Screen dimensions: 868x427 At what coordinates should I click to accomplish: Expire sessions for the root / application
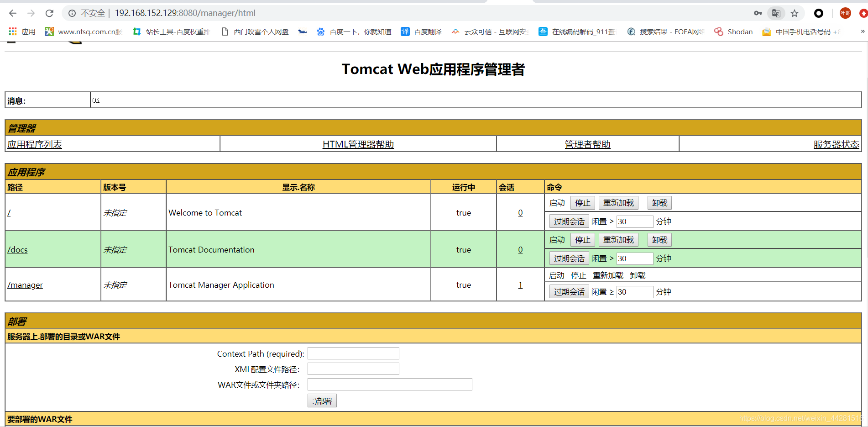tap(569, 221)
